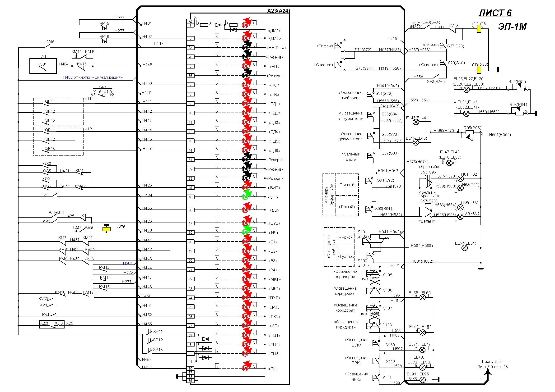Screen dimensions: 555x392
Task: Click the resistor symbol R95(R96)
Action: (469, 132)
